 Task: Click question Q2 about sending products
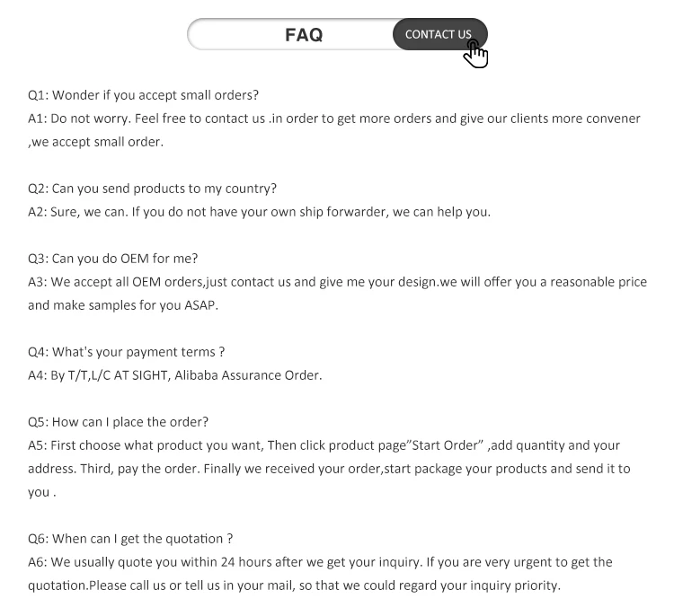pos(152,189)
